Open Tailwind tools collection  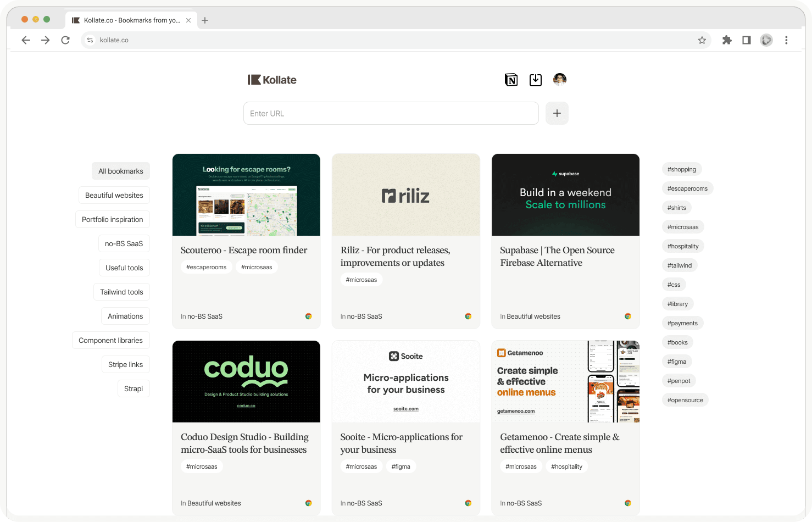coord(122,292)
